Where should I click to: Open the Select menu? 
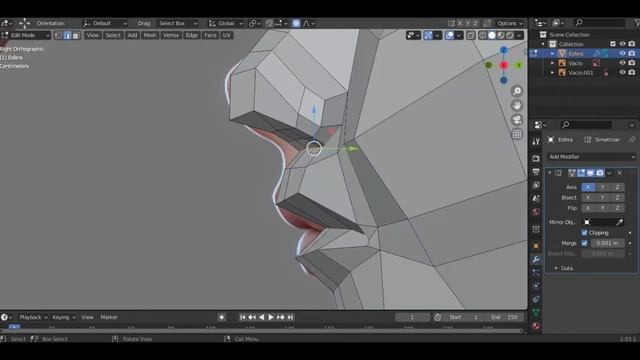pyautogui.click(x=113, y=36)
